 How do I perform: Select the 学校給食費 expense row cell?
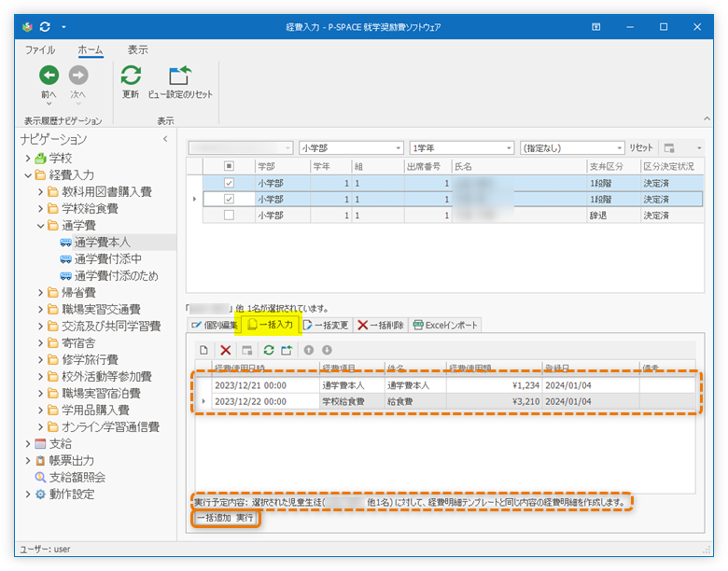352,401
